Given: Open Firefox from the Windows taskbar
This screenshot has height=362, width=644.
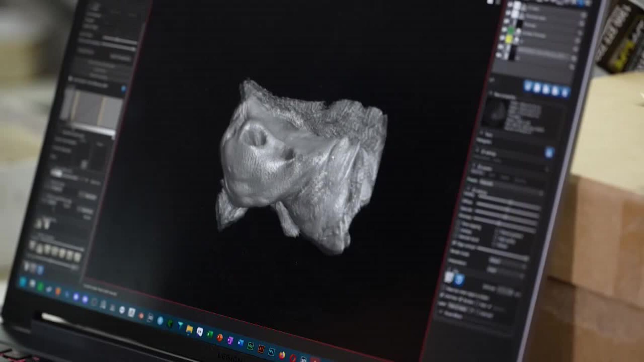Looking at the screenshot, I should pos(282,355).
